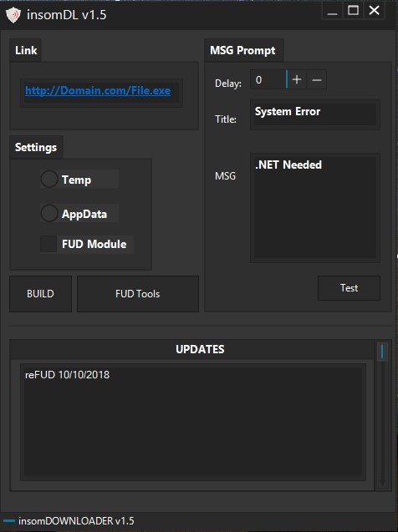Click the Link group label
Image resolution: width=398 pixels, height=532 pixels.
[26, 50]
